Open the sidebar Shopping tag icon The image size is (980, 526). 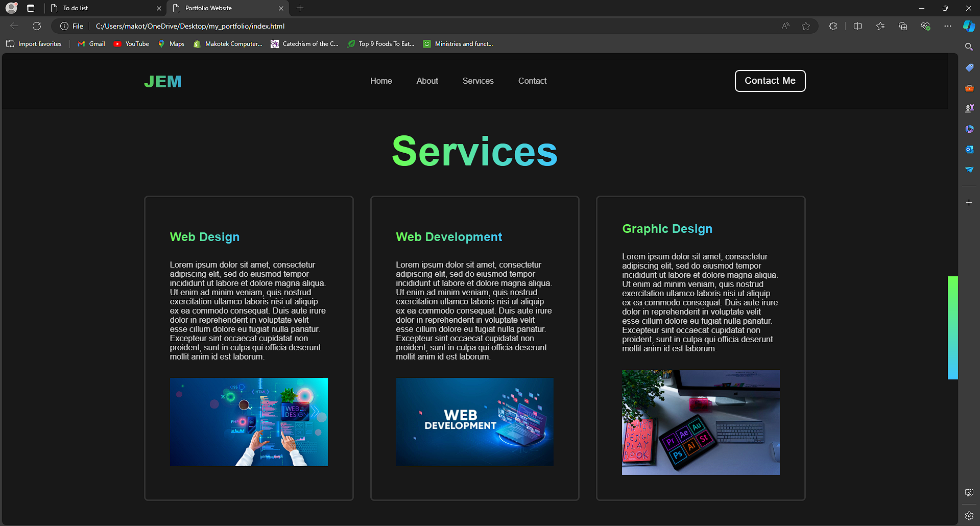pyautogui.click(x=969, y=67)
